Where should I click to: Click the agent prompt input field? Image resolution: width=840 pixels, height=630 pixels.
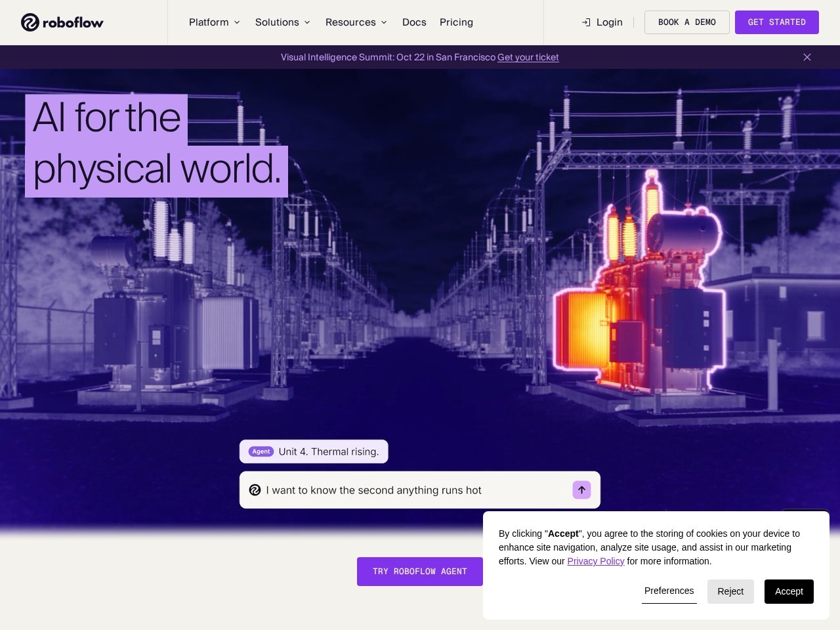tap(420, 490)
